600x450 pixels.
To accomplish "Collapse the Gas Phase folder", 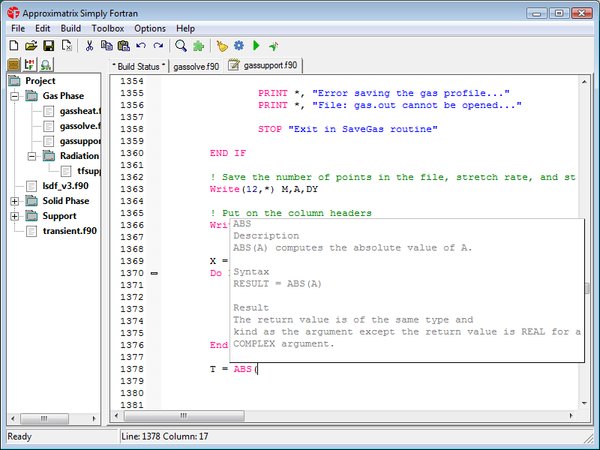I will point(15,97).
